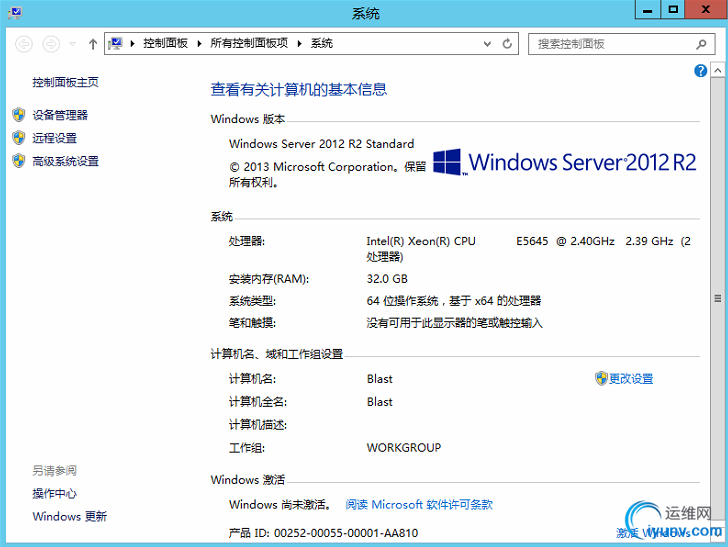This screenshot has height=547, width=728.
Task: Read the Microsoft 软件许可条款 link
Action: (419, 504)
